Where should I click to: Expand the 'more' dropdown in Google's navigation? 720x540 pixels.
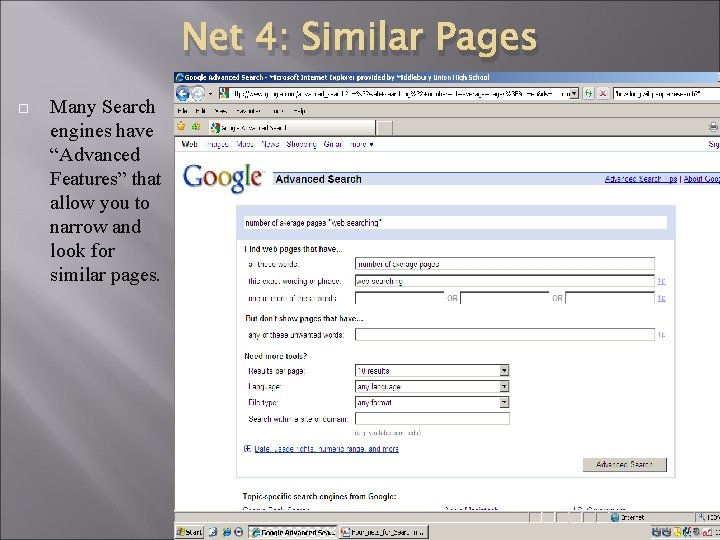point(362,144)
